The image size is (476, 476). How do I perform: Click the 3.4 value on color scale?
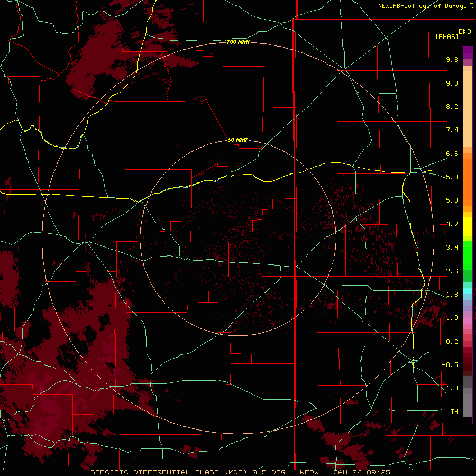click(452, 248)
